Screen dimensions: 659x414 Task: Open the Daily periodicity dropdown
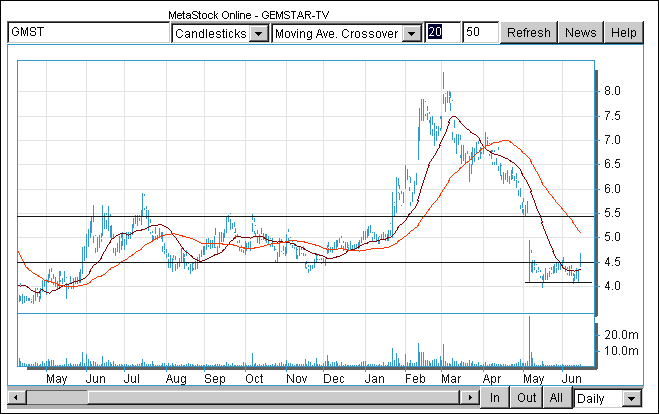click(608, 398)
